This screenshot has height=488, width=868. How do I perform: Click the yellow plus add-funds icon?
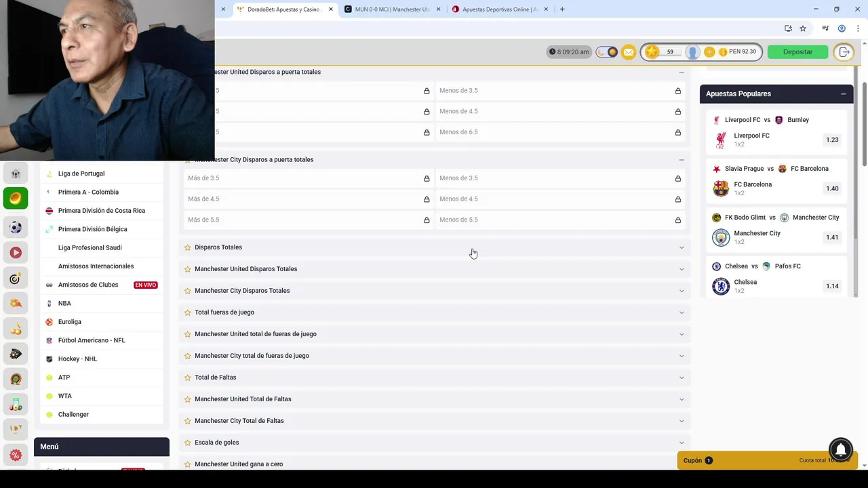[709, 52]
